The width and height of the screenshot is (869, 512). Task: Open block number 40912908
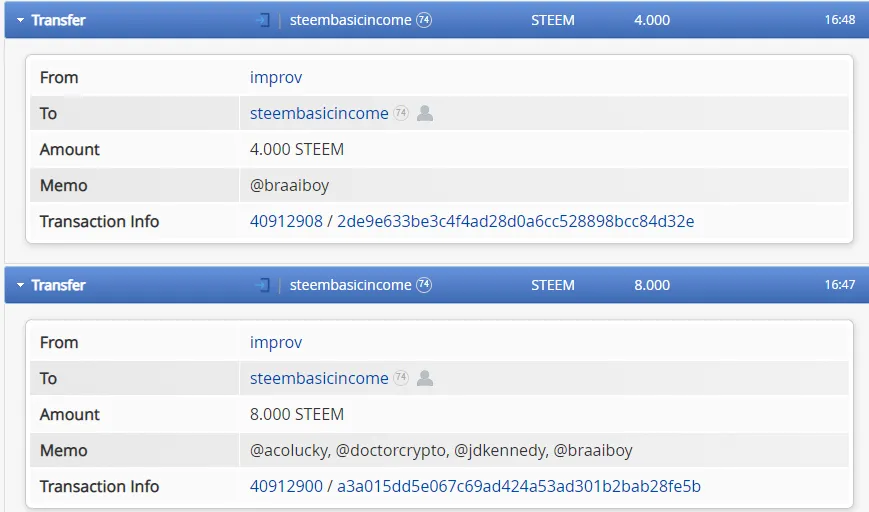[286, 222]
